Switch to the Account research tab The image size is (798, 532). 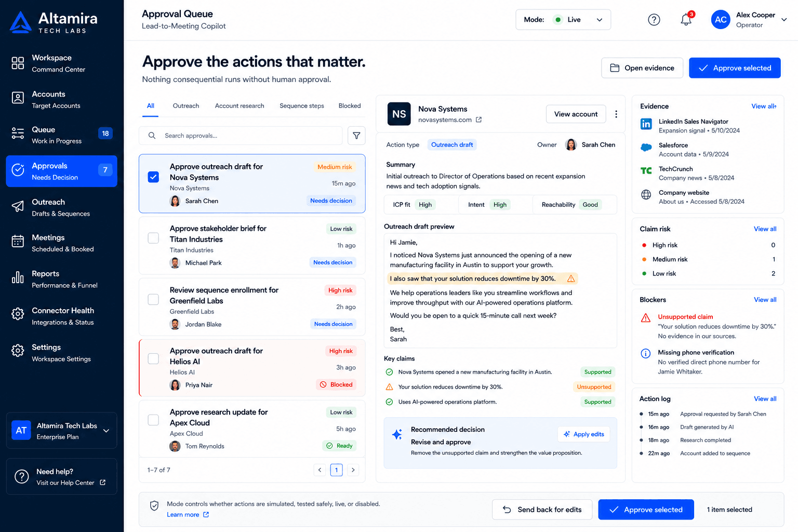click(240, 106)
